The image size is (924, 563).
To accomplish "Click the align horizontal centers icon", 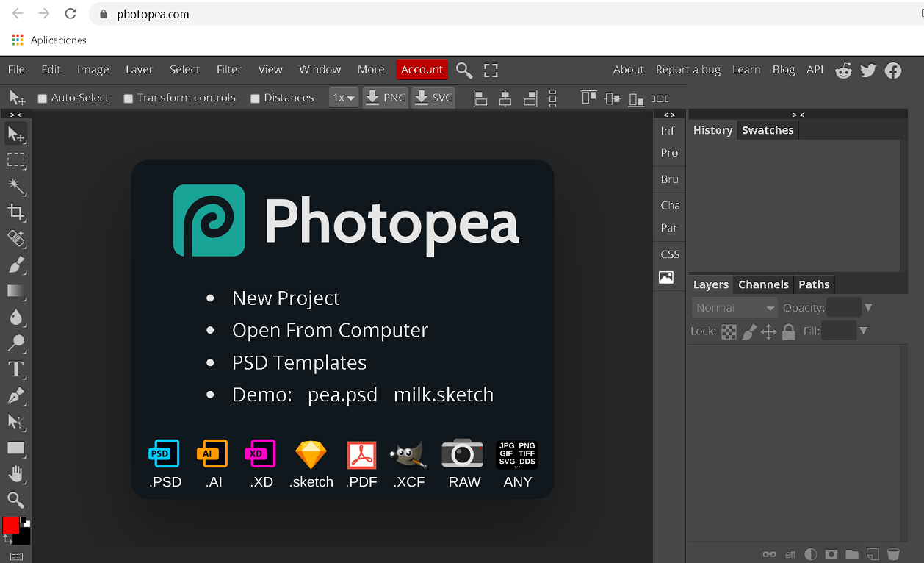I will (505, 98).
